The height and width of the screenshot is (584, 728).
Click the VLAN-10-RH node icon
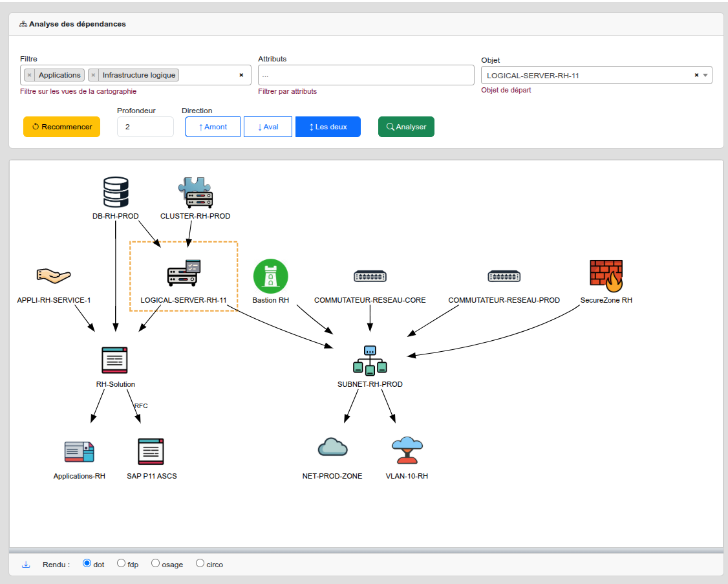point(407,449)
